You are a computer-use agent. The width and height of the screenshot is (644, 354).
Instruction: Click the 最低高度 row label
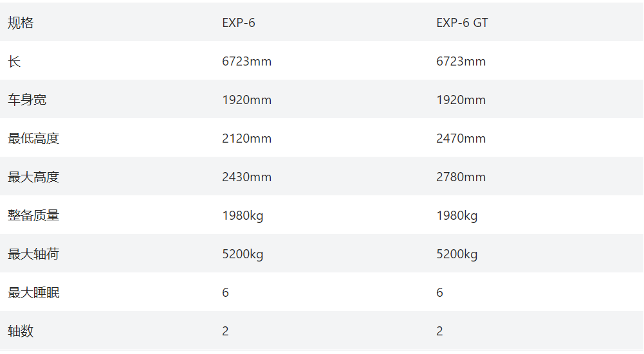(33, 139)
